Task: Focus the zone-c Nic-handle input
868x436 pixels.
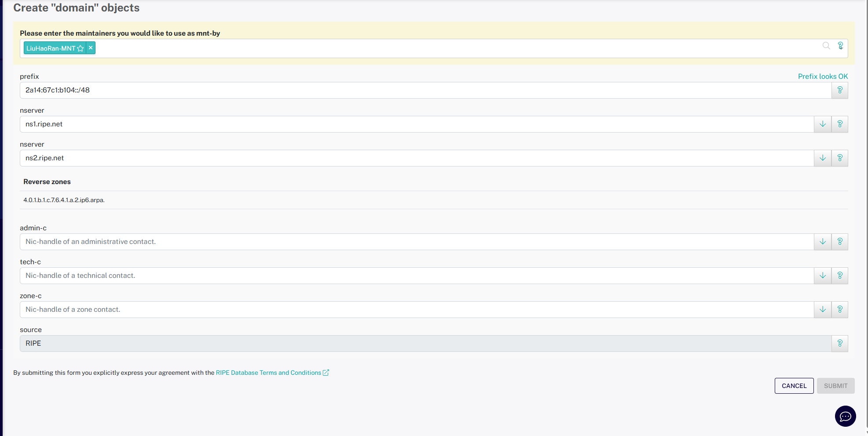Action: point(417,310)
